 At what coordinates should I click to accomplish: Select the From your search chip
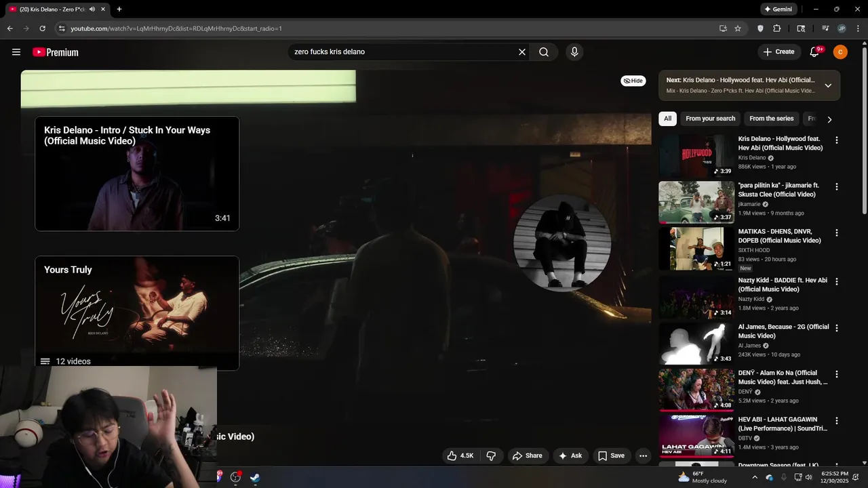(x=710, y=119)
